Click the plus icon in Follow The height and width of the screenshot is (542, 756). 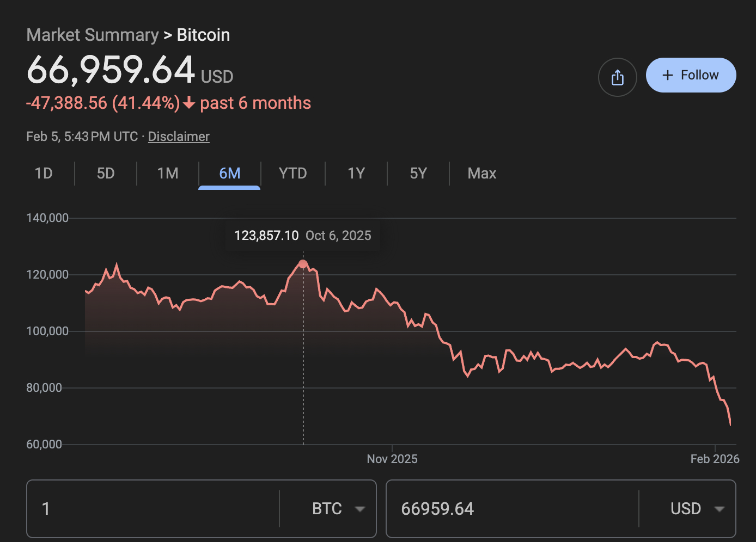click(x=668, y=75)
